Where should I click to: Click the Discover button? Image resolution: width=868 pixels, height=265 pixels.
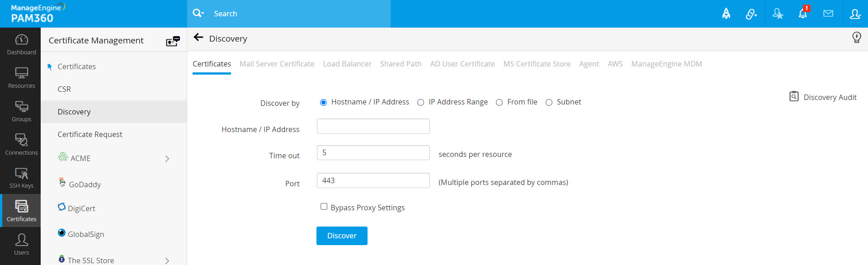point(342,236)
